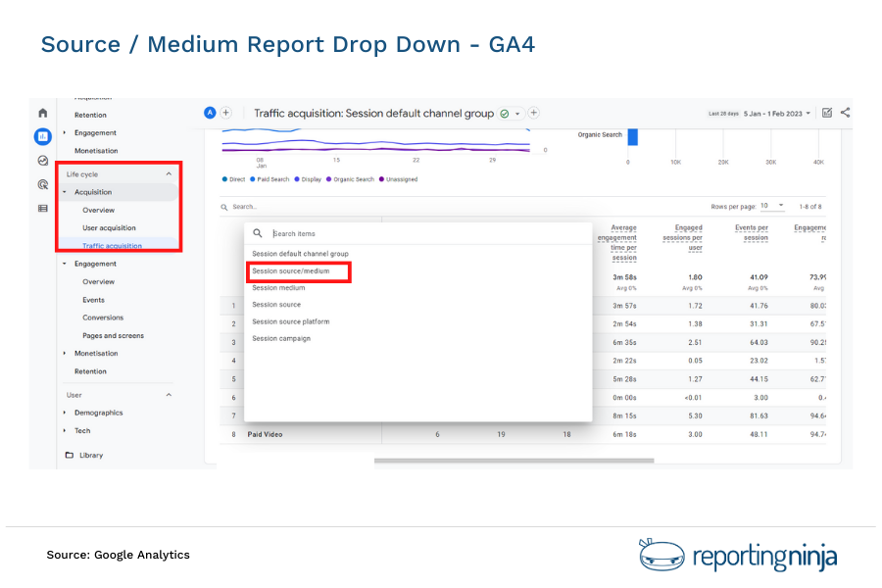Click the top Retention sidebar item
This screenshot has height=588, width=882.
(x=90, y=116)
